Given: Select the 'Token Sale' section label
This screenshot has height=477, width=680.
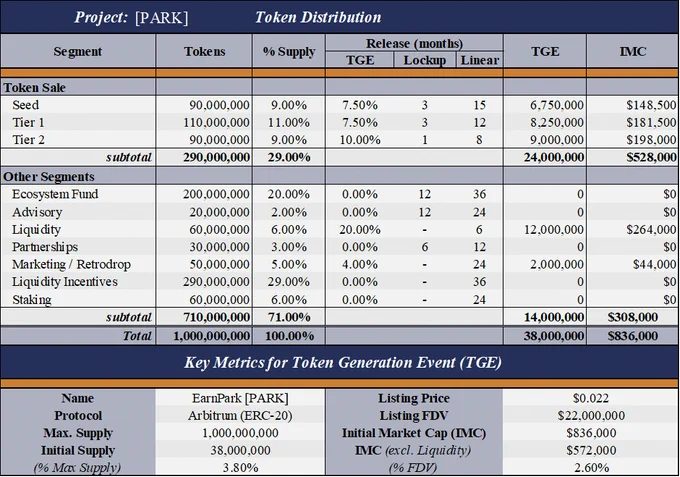Looking at the screenshot, I should point(34,88).
